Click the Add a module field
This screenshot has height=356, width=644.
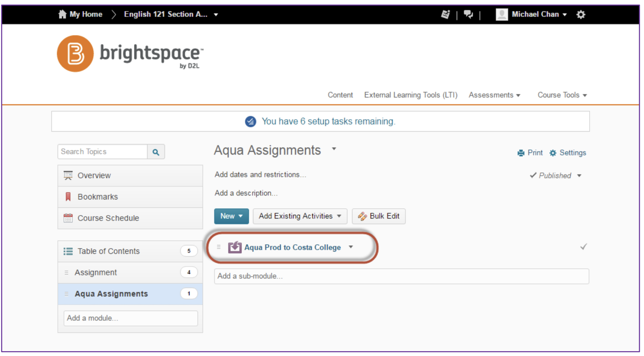(x=130, y=318)
